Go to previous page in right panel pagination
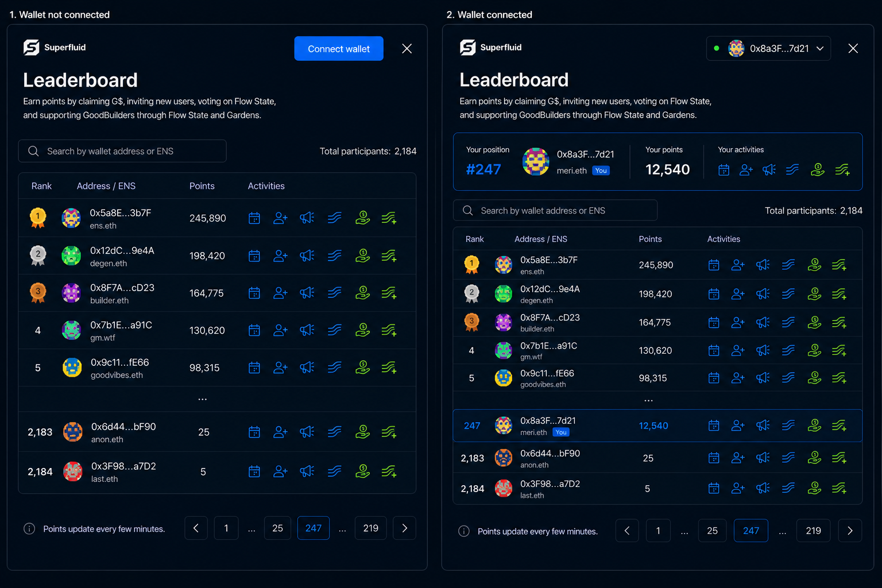Image resolution: width=882 pixels, height=588 pixels. (x=627, y=531)
